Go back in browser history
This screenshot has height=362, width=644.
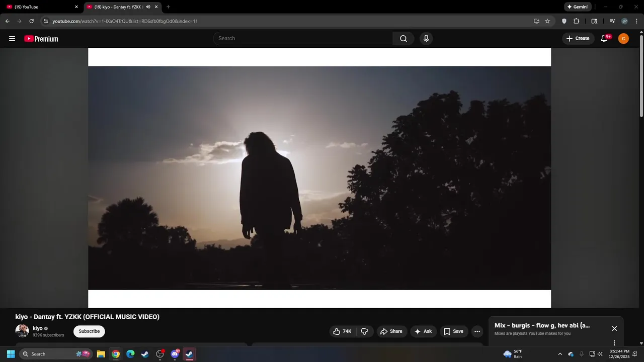(8, 21)
